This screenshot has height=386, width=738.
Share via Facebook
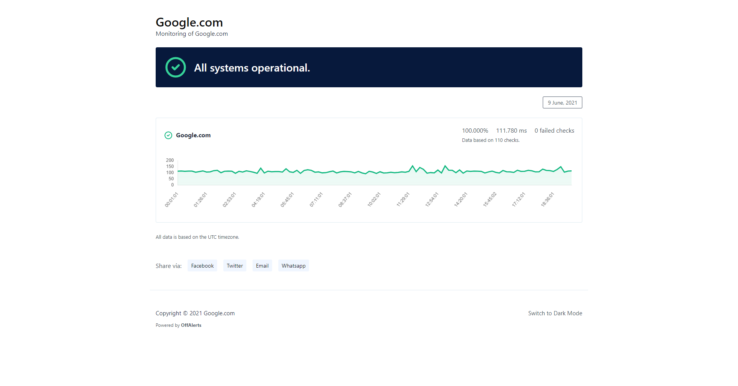[x=202, y=265]
